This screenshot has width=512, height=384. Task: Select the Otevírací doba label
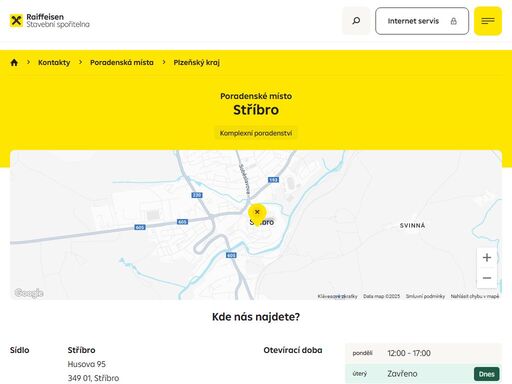coord(293,350)
